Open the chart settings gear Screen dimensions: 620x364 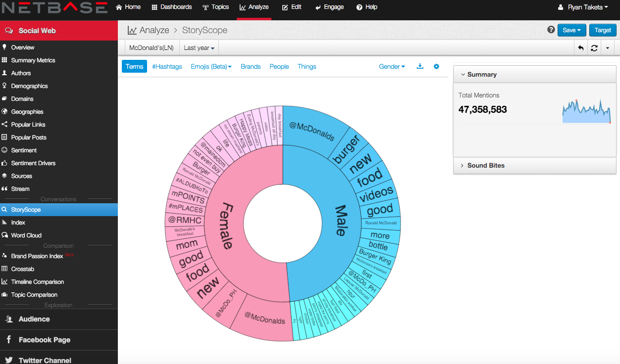click(x=436, y=66)
